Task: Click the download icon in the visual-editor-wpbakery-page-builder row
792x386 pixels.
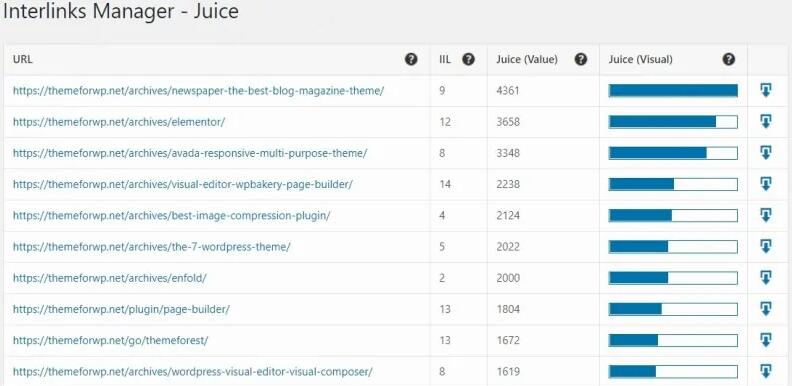Action: coord(766,184)
